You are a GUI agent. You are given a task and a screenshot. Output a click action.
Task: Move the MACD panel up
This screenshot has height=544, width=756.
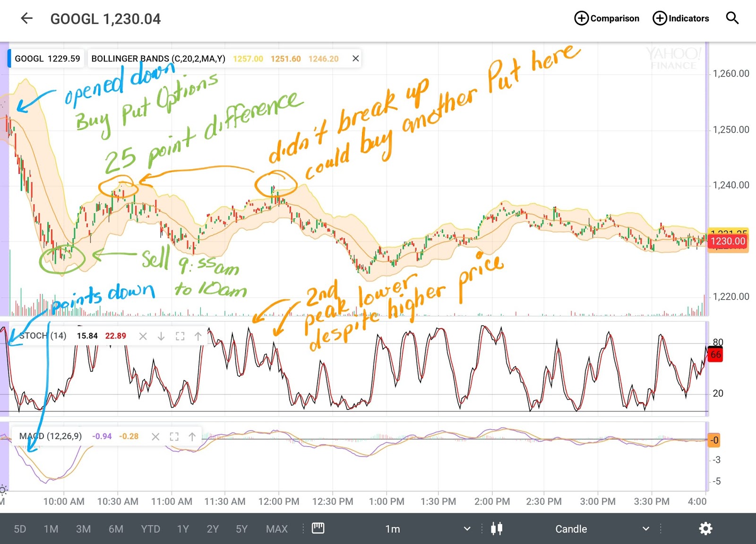(x=192, y=436)
